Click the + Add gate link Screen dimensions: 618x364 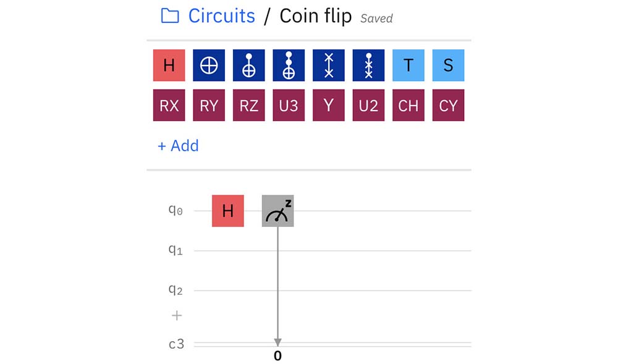click(x=178, y=146)
